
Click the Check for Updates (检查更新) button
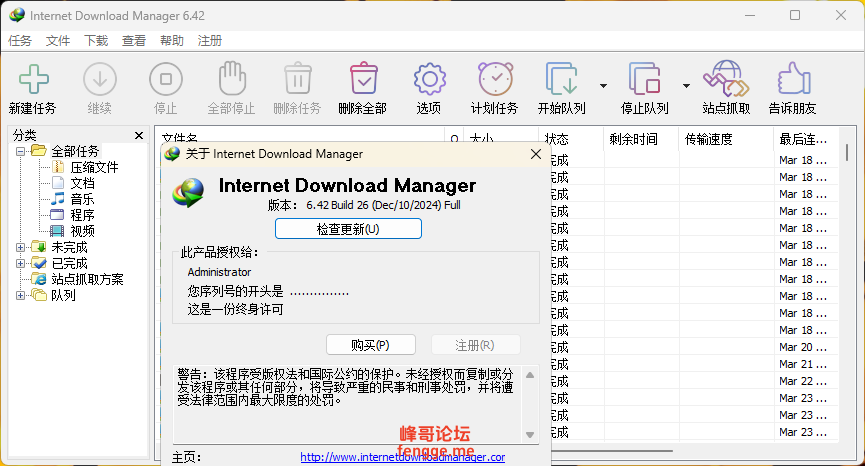tap(348, 229)
